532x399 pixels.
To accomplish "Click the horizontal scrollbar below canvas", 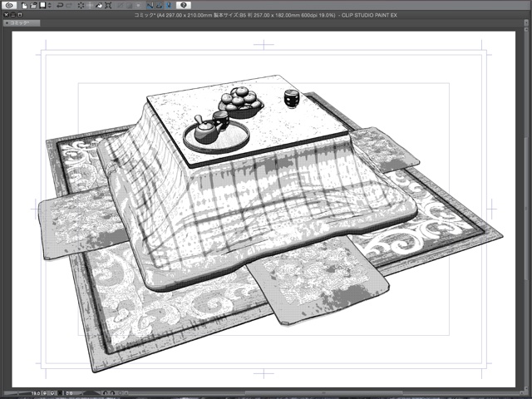I will (323, 393).
